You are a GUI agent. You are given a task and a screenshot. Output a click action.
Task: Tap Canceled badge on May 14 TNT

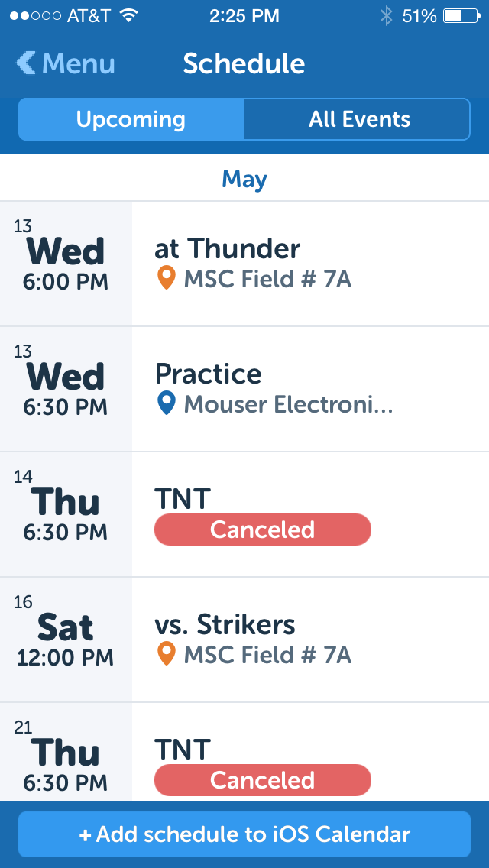click(x=263, y=530)
